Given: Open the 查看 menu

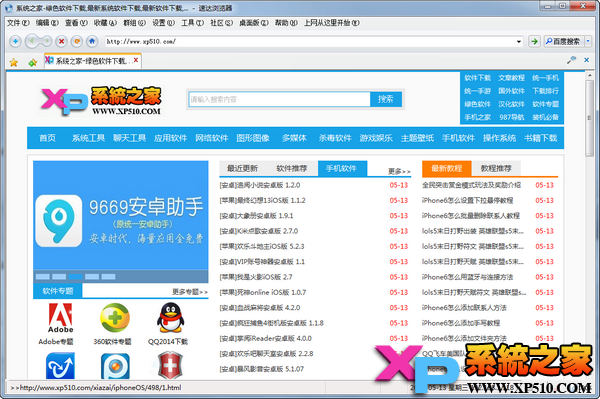Looking at the screenshot, I should click(x=76, y=23).
